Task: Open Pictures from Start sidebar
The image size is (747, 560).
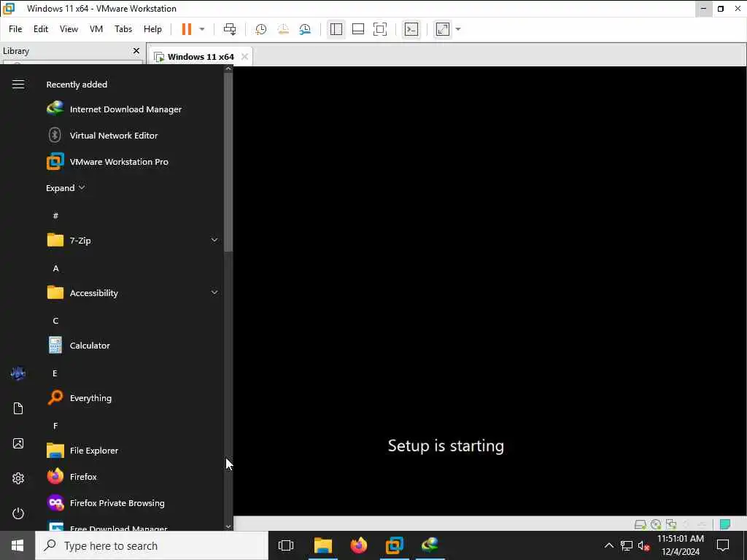Action: coord(18,443)
